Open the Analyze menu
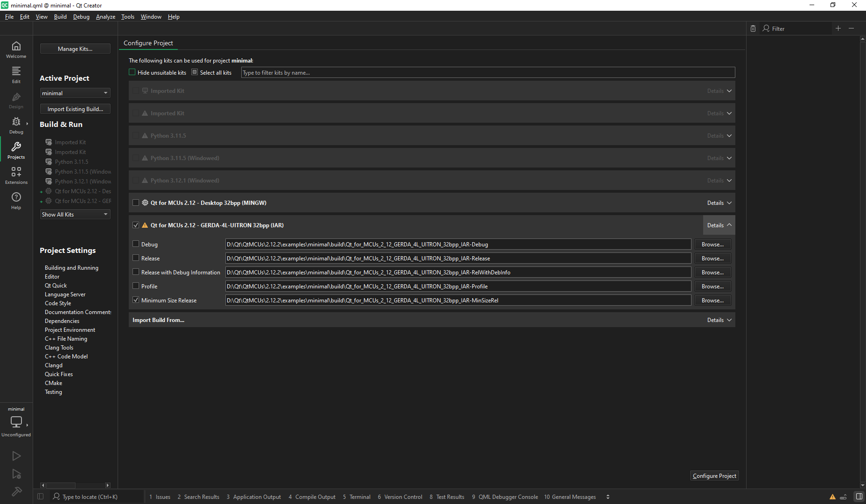 click(105, 17)
